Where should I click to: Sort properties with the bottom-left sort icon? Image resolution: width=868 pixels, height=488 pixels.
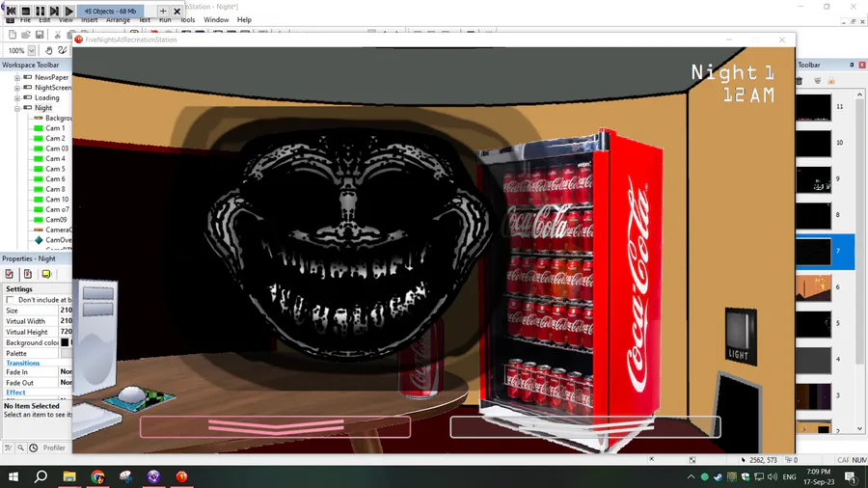(x=8, y=447)
